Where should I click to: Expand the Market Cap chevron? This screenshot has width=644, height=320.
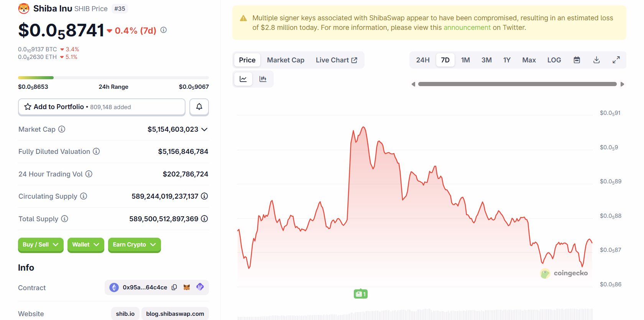204,129
